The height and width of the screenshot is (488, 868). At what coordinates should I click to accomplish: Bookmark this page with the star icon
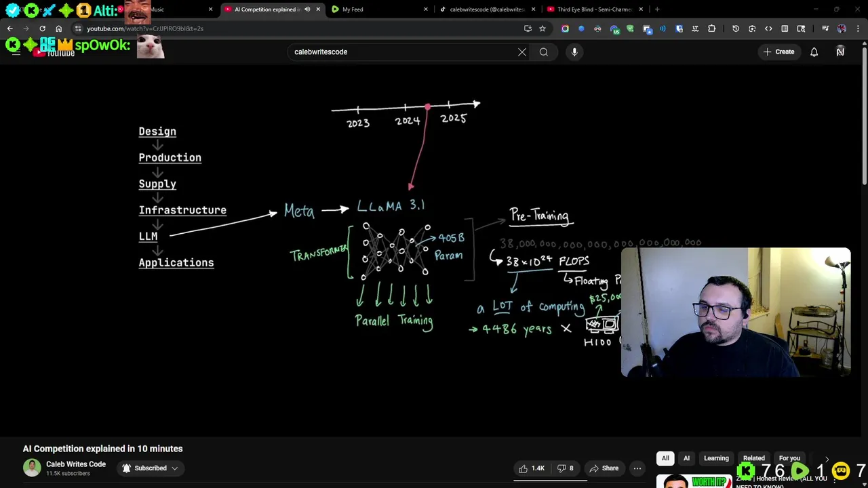click(542, 28)
